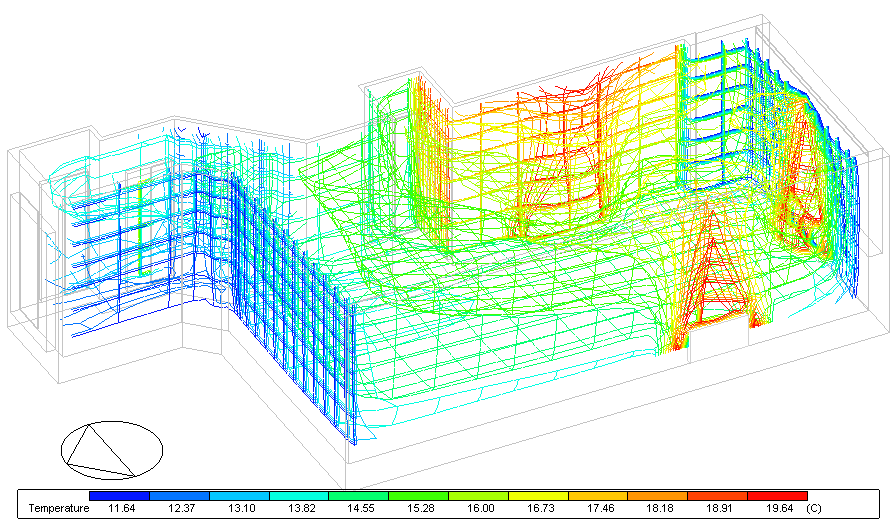Click the 17.46 legend value
This screenshot has width=896, height=524.
click(x=600, y=508)
